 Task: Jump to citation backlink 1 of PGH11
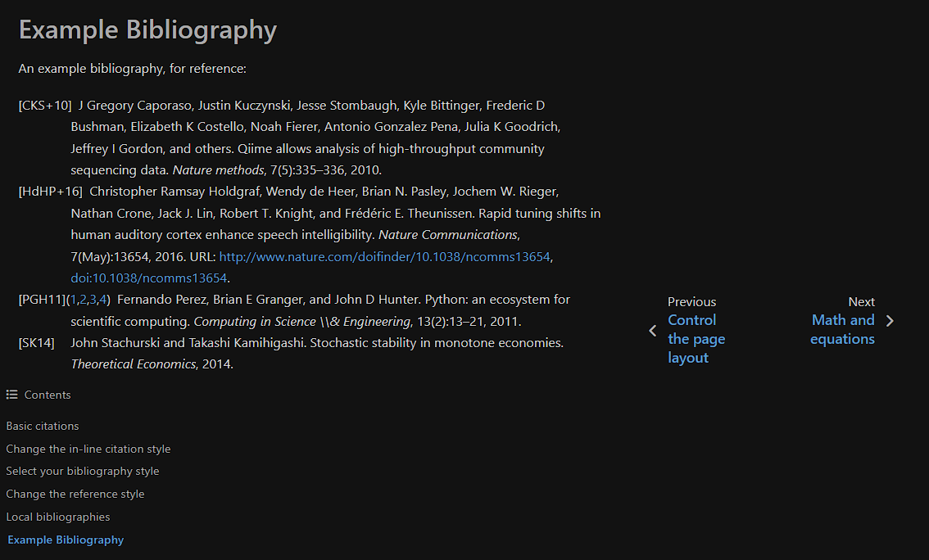[x=74, y=300]
